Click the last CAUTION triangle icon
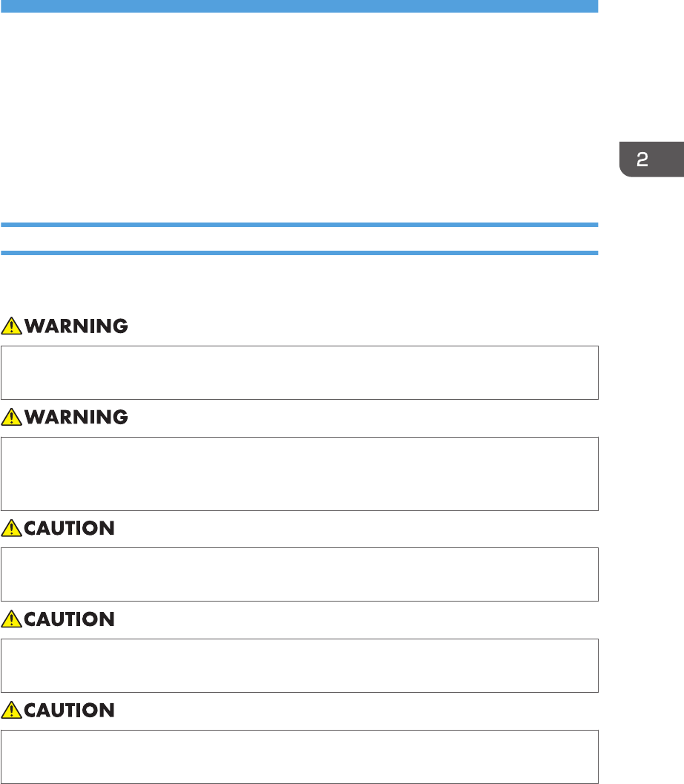The image size is (684, 784). pos(10,711)
